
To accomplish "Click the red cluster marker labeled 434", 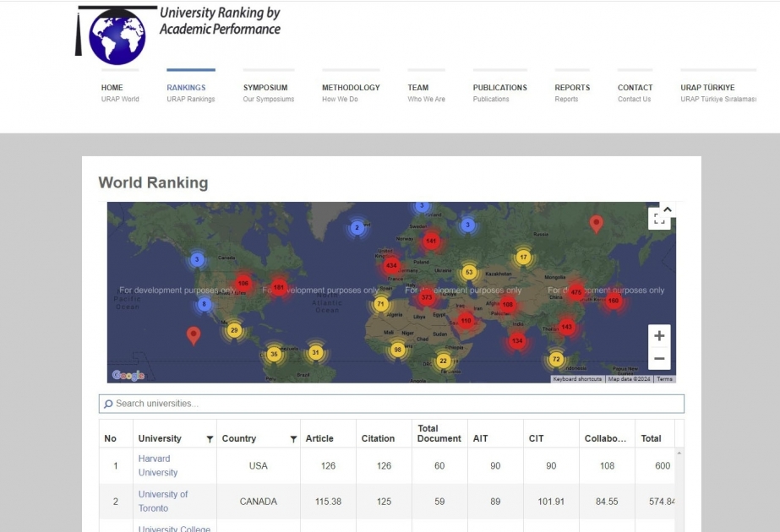I will pyautogui.click(x=391, y=265).
